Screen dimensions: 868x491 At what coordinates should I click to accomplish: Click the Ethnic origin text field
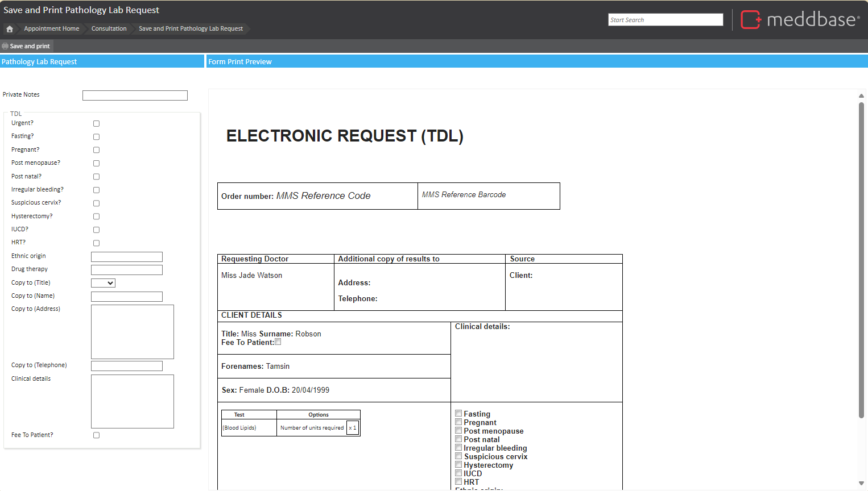127,257
